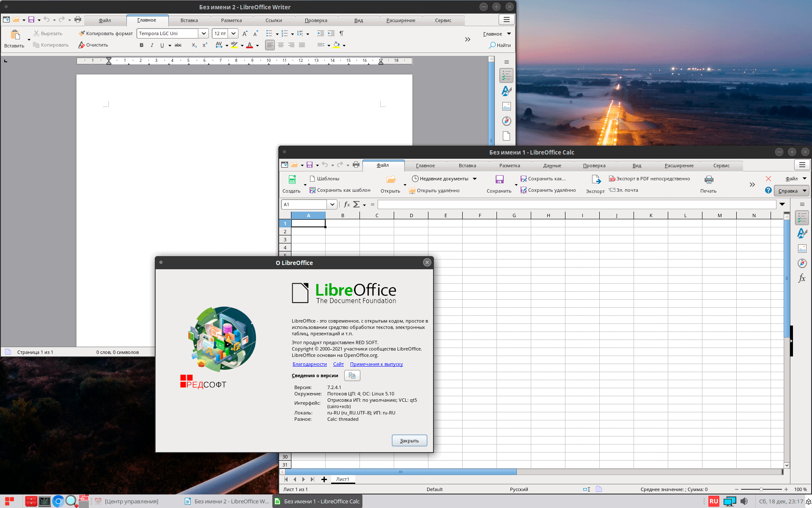This screenshot has width=812, height=508.
Task: Switch to the Вставка tab in Writer
Action: (x=189, y=20)
